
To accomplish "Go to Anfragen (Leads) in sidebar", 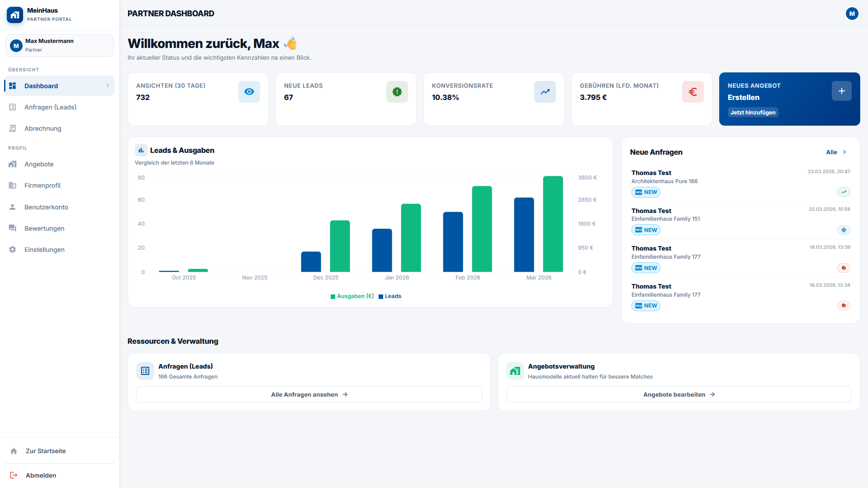I will (50, 107).
